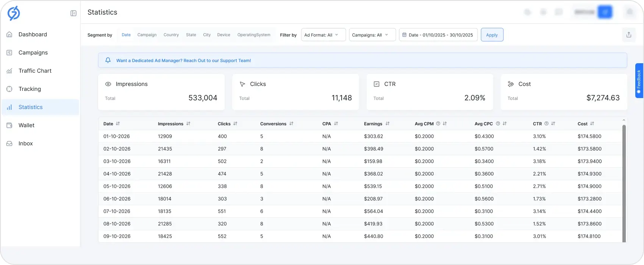Screen dimensions: 644x265
Task: Click the Wallet icon
Action: 9,125
